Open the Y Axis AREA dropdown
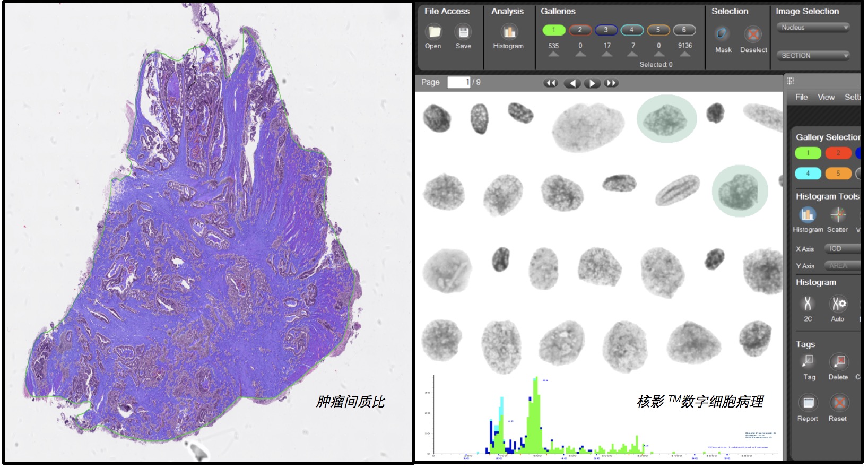Screen dimensions: 868x468 point(842,265)
